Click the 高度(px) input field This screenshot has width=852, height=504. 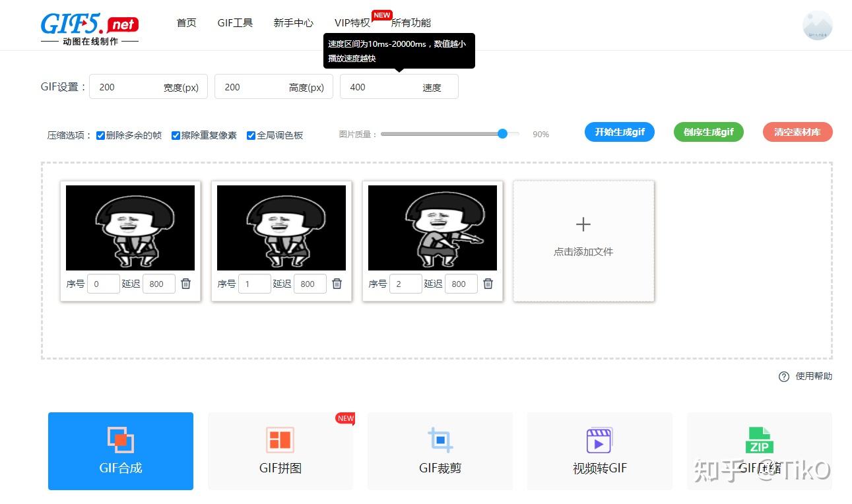(274, 86)
